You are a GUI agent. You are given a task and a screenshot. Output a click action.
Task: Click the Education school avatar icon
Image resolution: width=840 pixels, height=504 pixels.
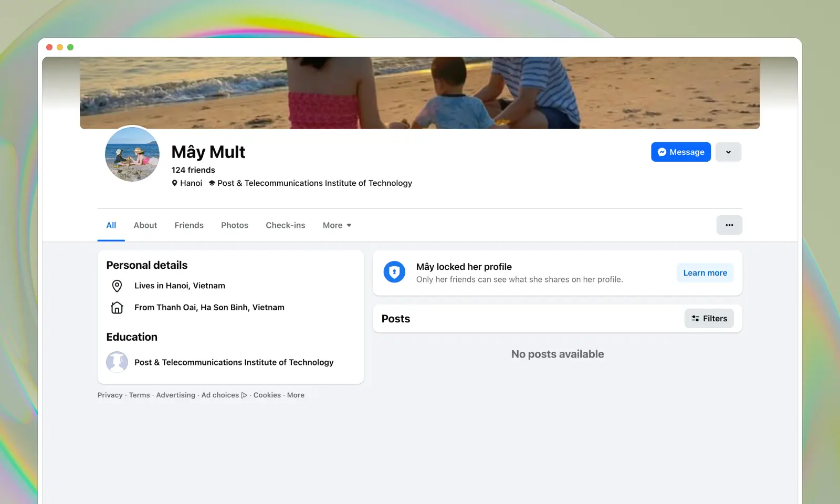pos(117,362)
